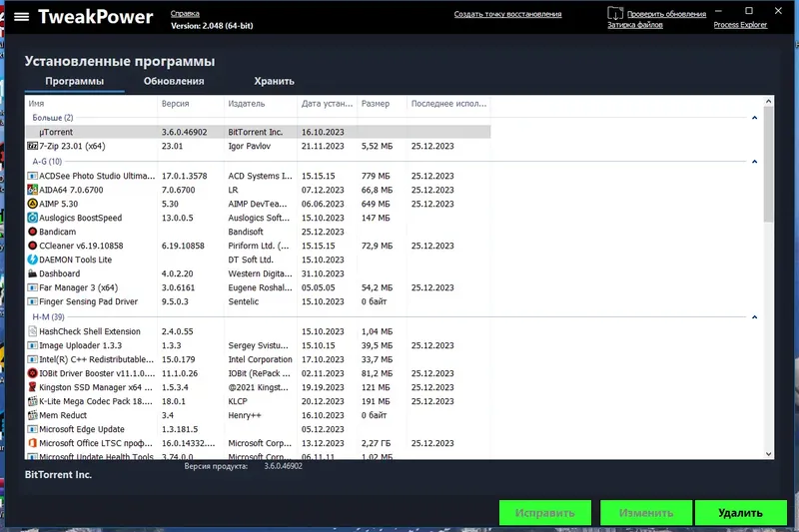Click the AIMP 5.30 icon
Viewport: 799px width, 532px height.
coord(32,204)
